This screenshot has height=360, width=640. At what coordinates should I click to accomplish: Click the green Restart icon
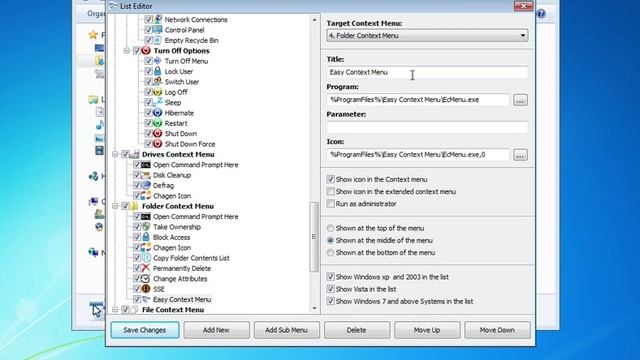pyautogui.click(x=158, y=123)
